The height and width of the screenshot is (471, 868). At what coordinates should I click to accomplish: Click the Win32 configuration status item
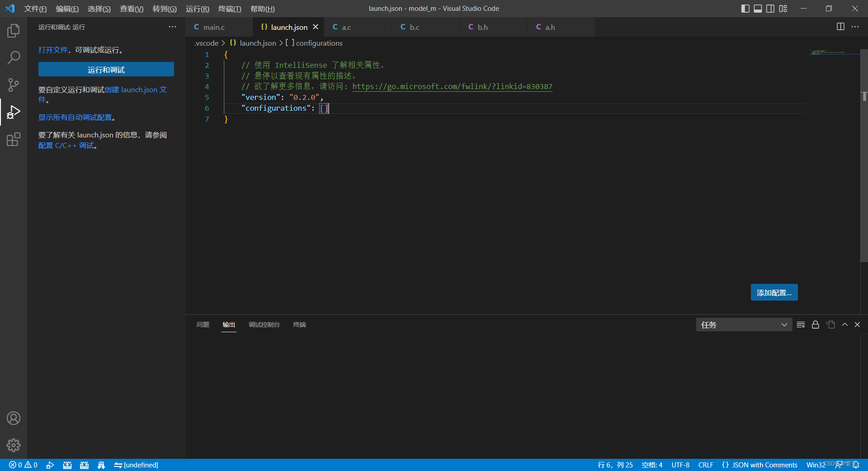tap(815, 465)
